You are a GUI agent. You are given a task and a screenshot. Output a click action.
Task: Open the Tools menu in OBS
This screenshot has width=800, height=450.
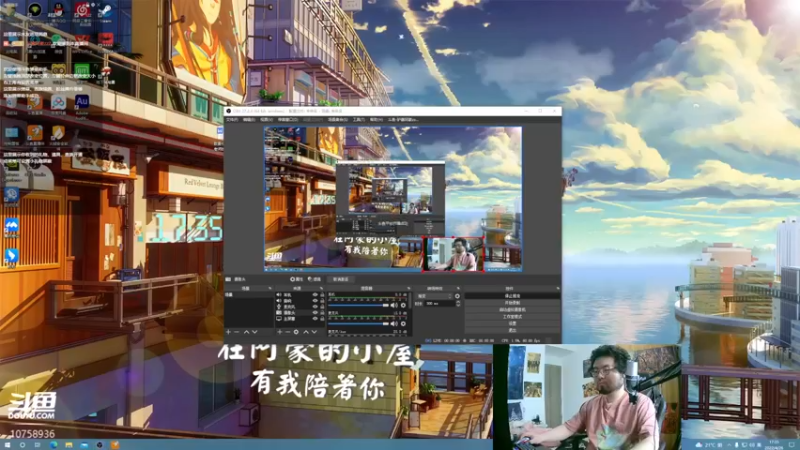tap(358, 119)
